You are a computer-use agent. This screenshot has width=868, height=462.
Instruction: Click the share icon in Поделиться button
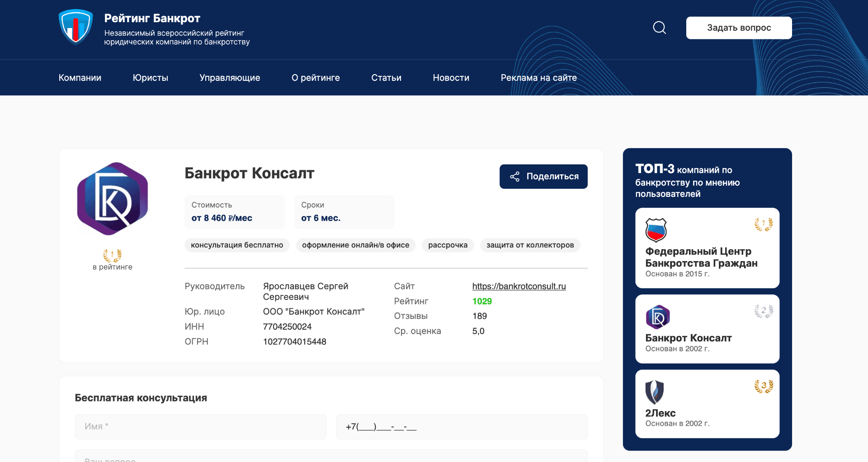(x=514, y=177)
